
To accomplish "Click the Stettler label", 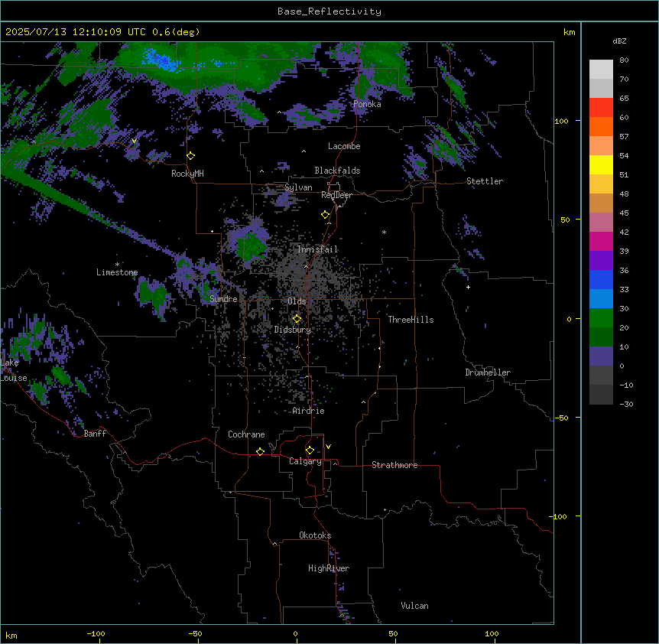I will (x=485, y=181).
